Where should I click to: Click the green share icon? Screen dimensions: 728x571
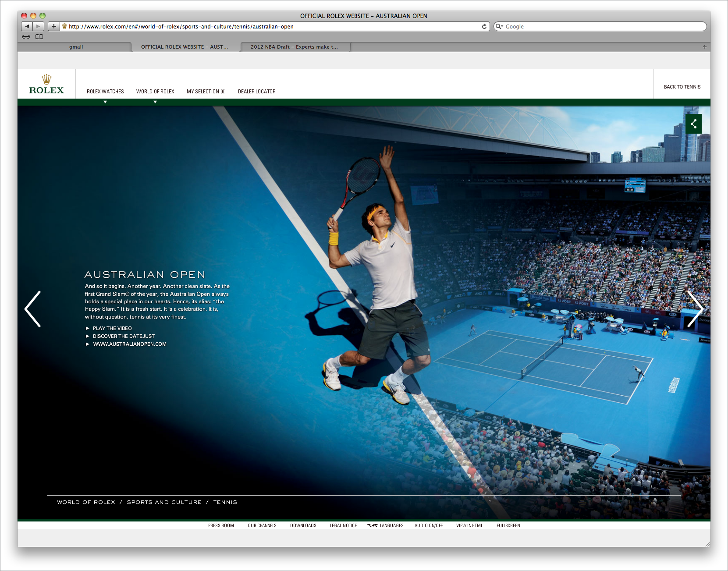tap(693, 124)
